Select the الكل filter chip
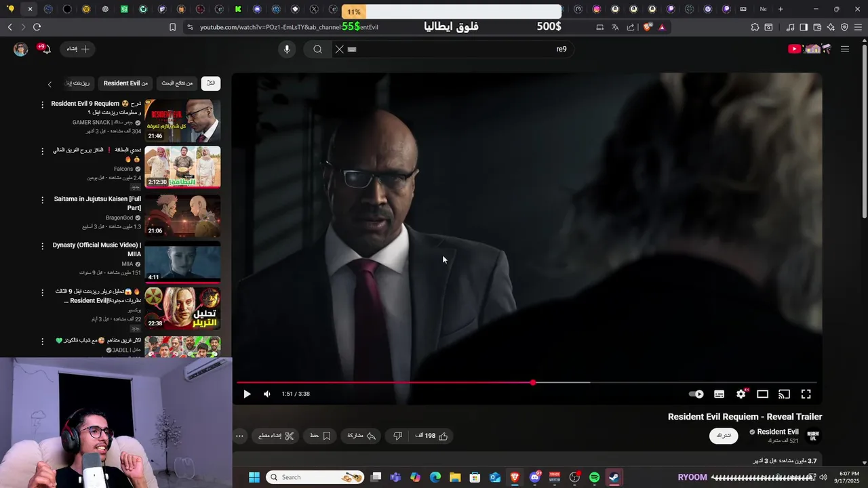 pos(211,83)
